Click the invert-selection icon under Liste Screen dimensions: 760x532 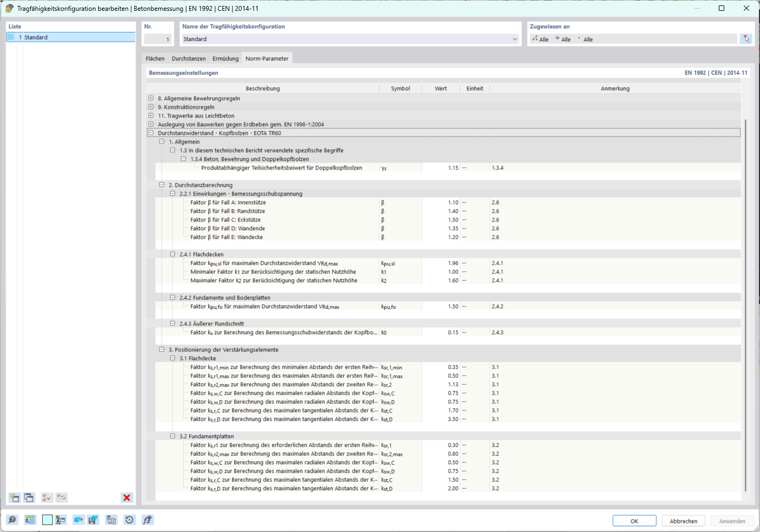click(62, 497)
